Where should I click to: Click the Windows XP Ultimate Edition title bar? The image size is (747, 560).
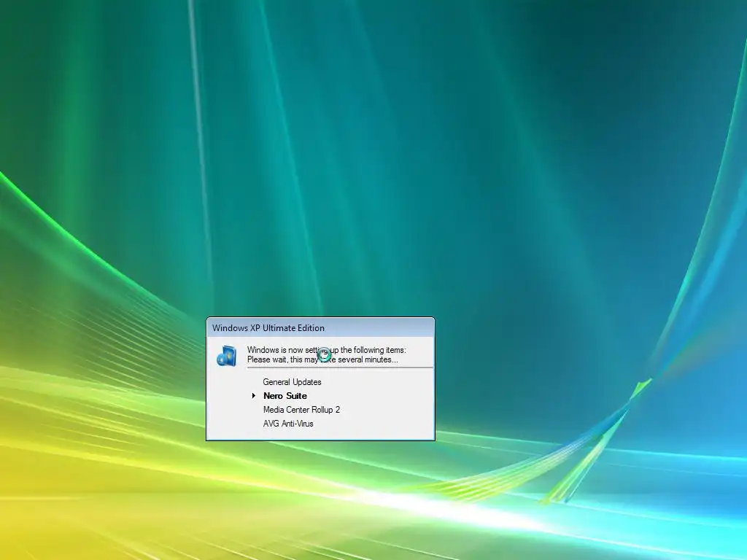click(320, 327)
